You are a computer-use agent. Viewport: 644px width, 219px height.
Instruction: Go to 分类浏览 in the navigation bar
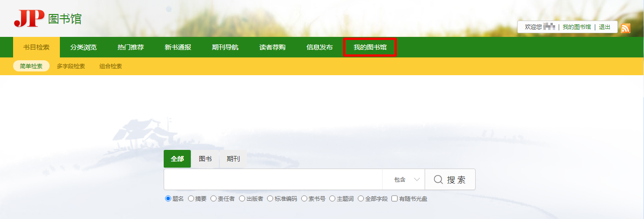[x=83, y=48]
